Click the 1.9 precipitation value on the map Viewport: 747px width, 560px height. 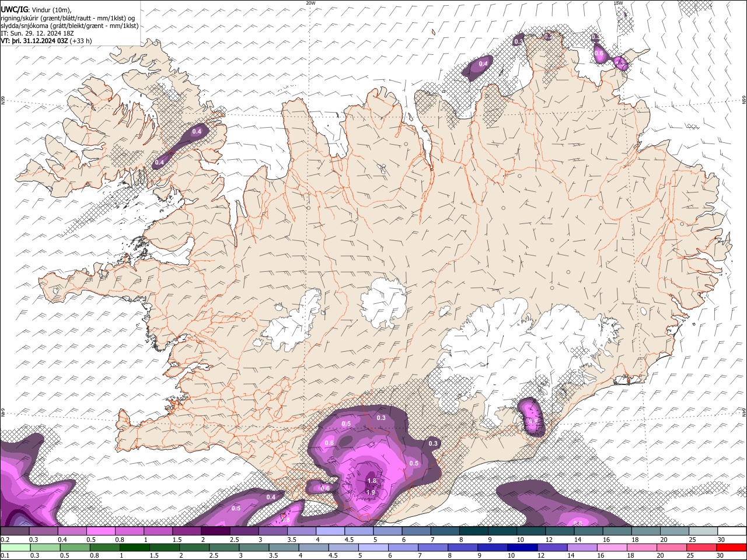coord(371,493)
